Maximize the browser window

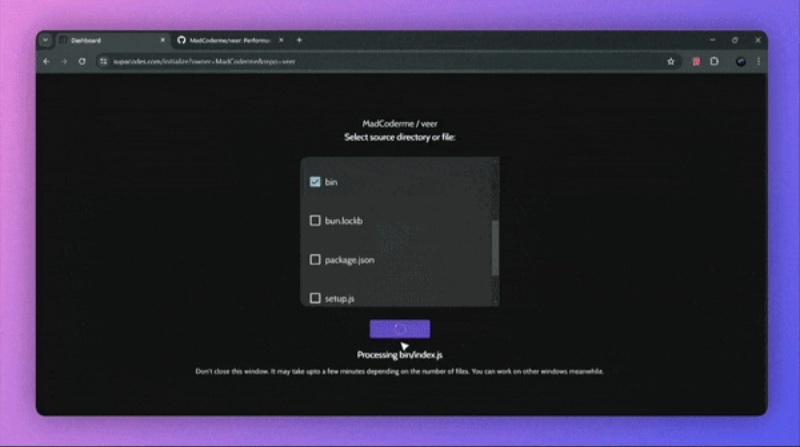pos(735,40)
